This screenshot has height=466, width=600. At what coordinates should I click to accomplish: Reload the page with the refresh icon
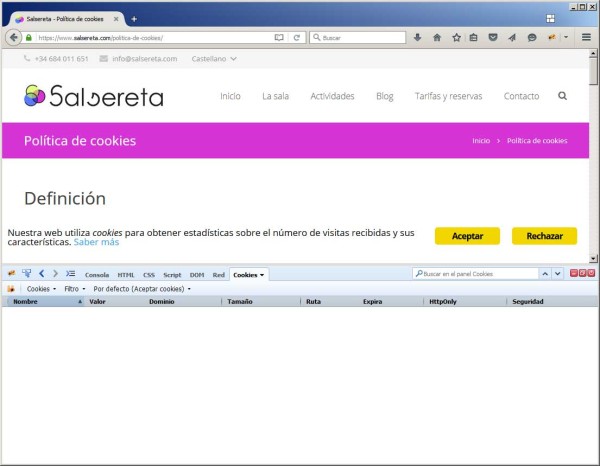(x=297, y=37)
